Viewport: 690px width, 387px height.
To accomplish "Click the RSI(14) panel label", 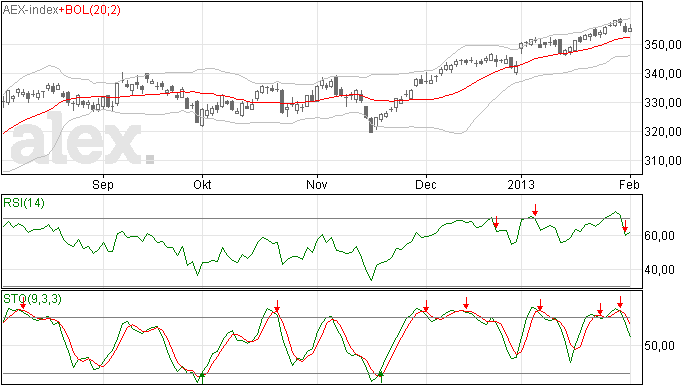I will point(24,203).
